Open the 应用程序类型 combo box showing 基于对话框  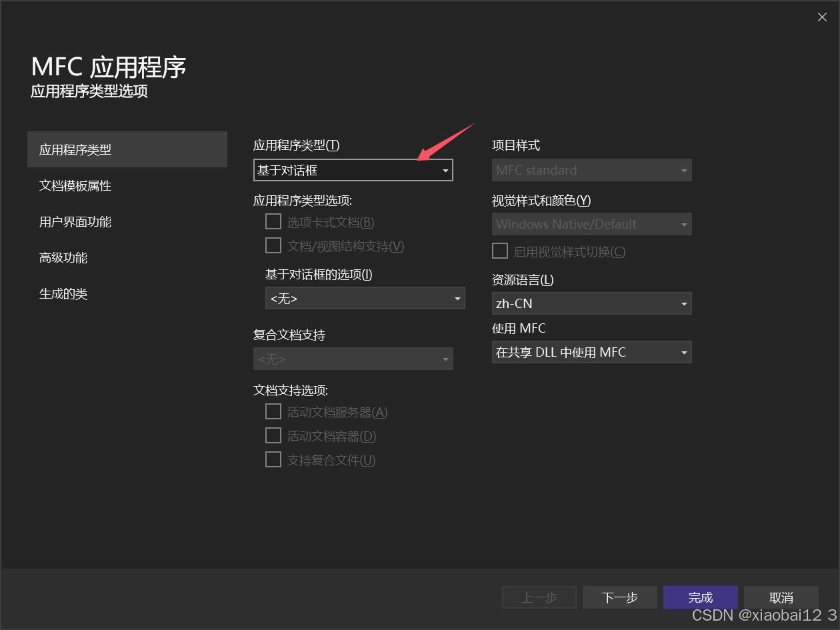point(353,170)
